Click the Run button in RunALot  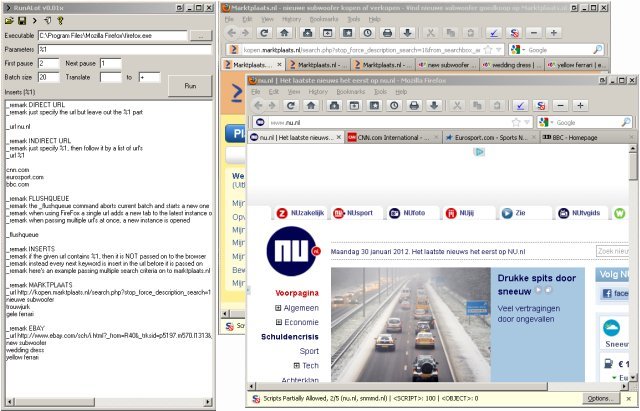[x=189, y=87]
